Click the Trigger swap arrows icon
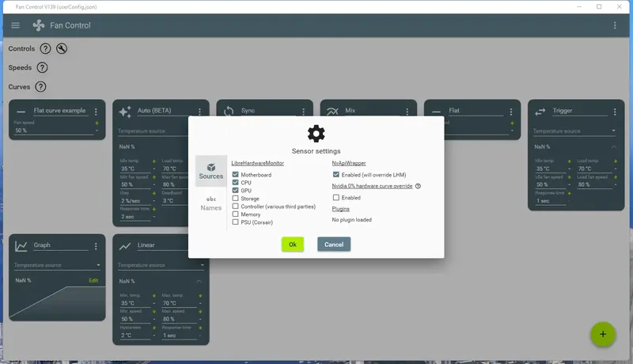The width and height of the screenshot is (633, 364). point(540,112)
